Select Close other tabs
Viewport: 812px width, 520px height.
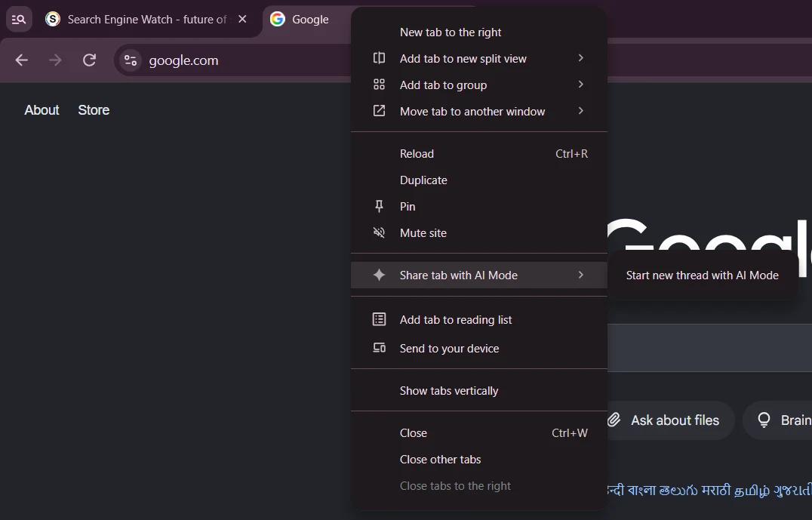click(x=479, y=460)
